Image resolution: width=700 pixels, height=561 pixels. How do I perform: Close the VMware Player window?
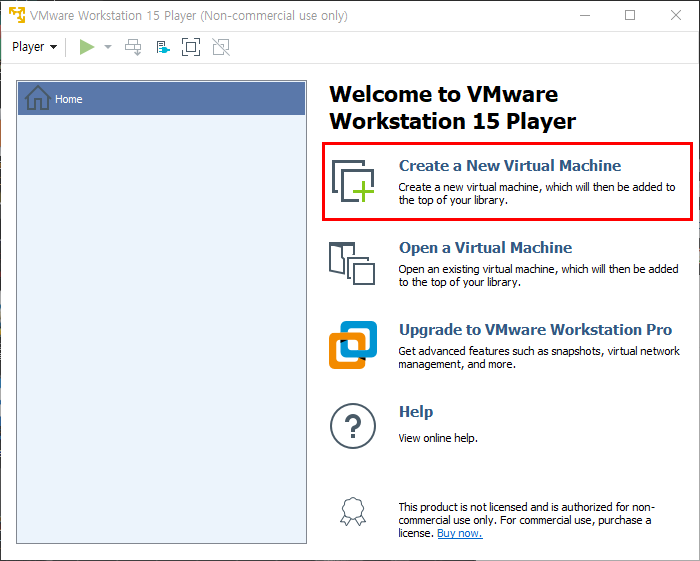676,15
